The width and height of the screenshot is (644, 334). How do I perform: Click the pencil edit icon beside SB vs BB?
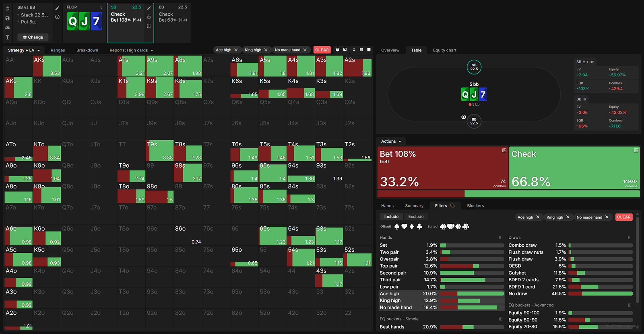click(x=57, y=8)
